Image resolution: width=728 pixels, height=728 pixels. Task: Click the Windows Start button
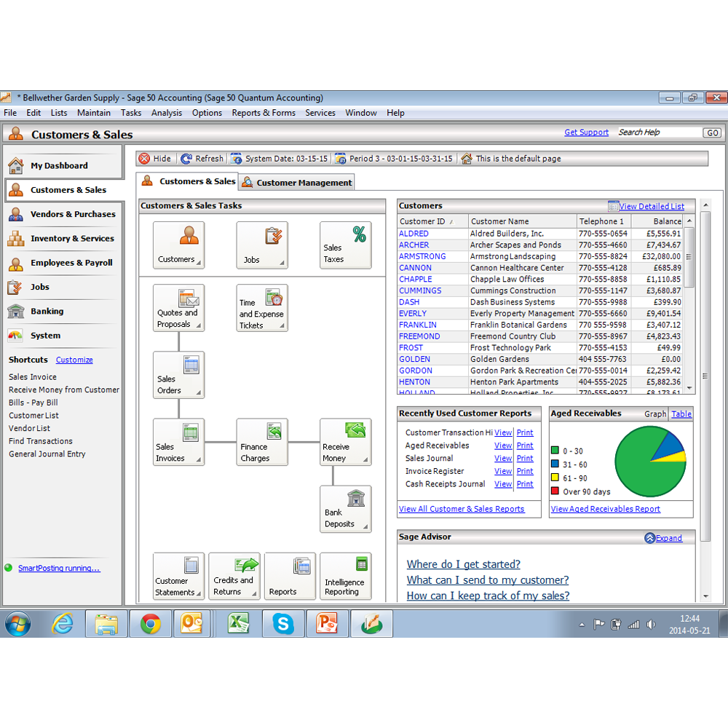pos(17,624)
